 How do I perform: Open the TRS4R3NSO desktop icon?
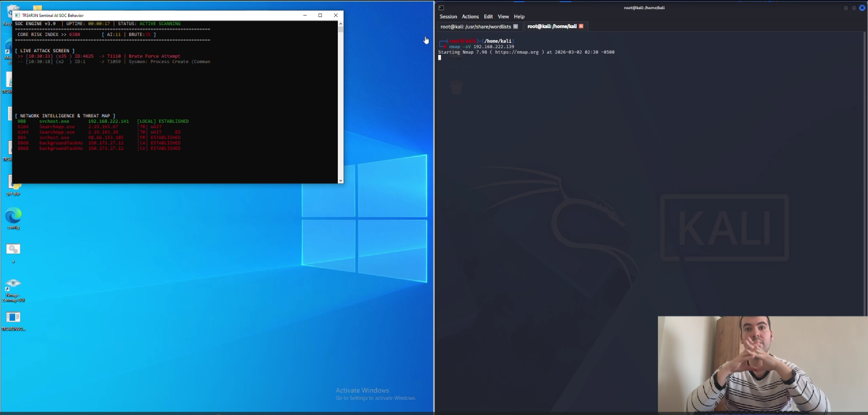13,317
